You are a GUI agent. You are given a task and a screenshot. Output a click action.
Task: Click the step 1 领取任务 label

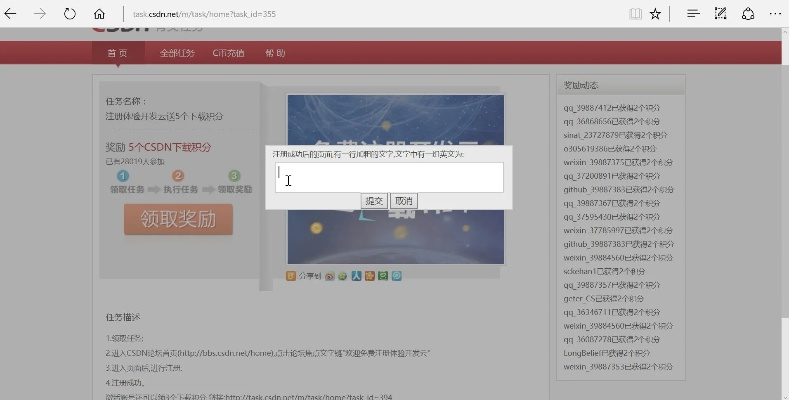(x=127, y=189)
